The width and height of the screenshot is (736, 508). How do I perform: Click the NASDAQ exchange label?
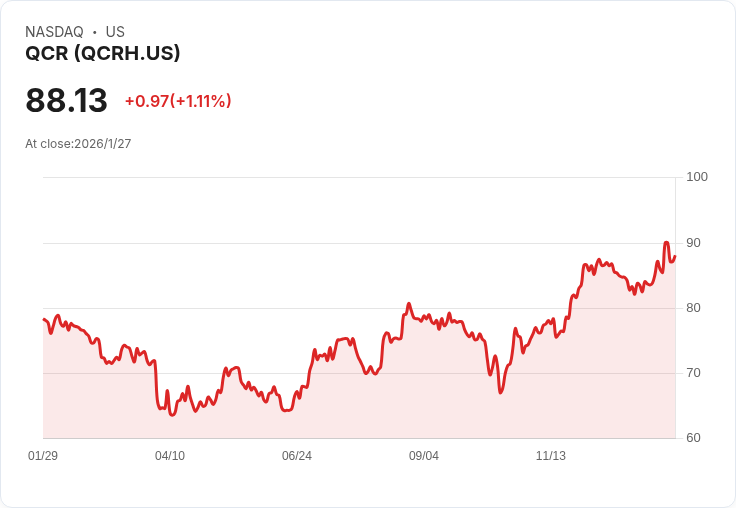point(54,32)
